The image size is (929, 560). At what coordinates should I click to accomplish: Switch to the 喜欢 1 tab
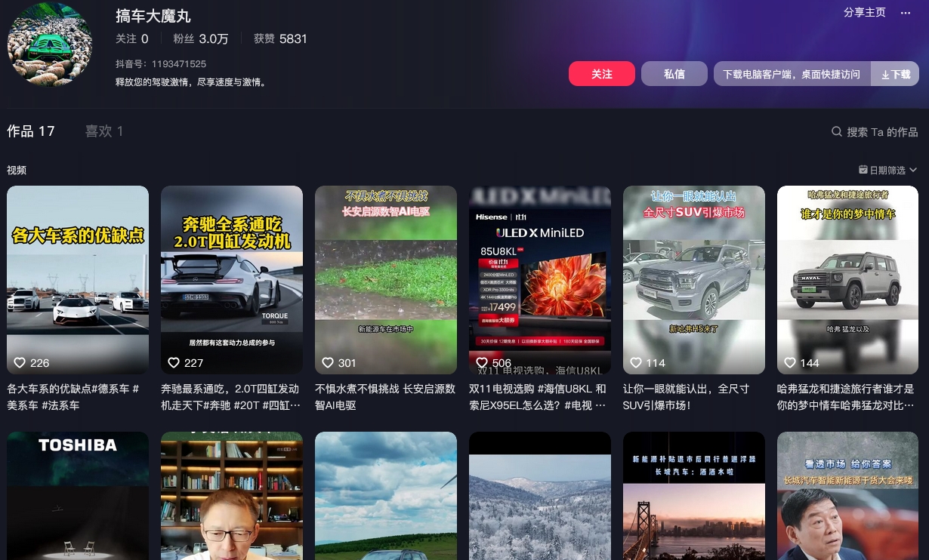click(x=104, y=131)
